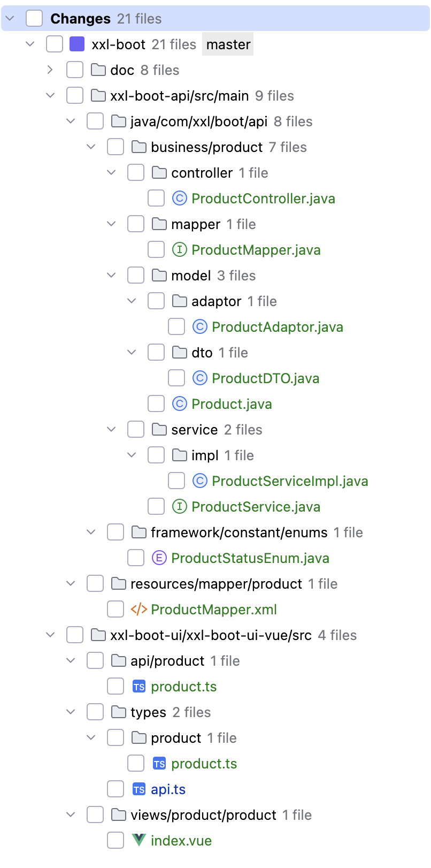
Task: Click the class icon next to ProductAdaptor.java
Action: pos(200,327)
